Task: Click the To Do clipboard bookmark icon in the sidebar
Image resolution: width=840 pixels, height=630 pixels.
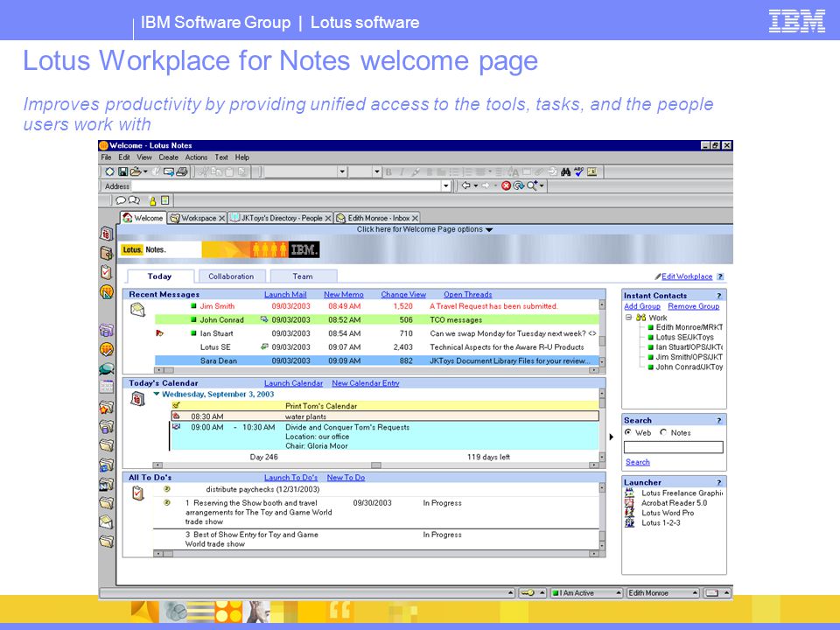Action: 106,272
